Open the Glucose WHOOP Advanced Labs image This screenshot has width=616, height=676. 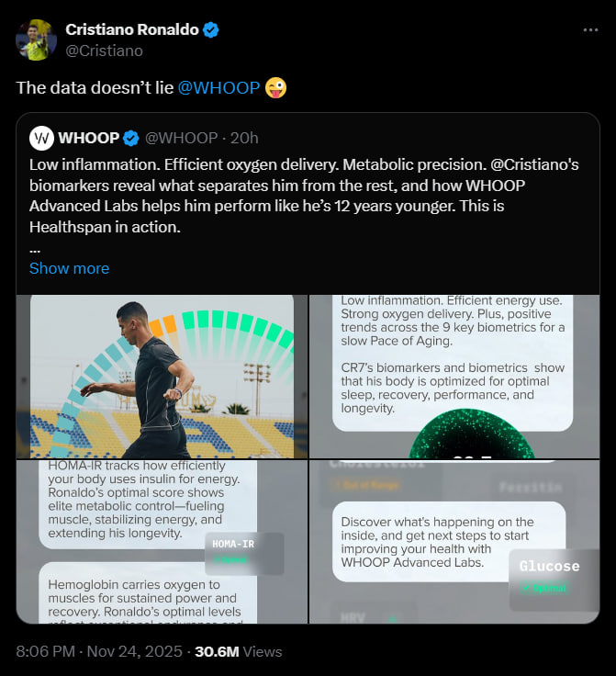(x=454, y=542)
